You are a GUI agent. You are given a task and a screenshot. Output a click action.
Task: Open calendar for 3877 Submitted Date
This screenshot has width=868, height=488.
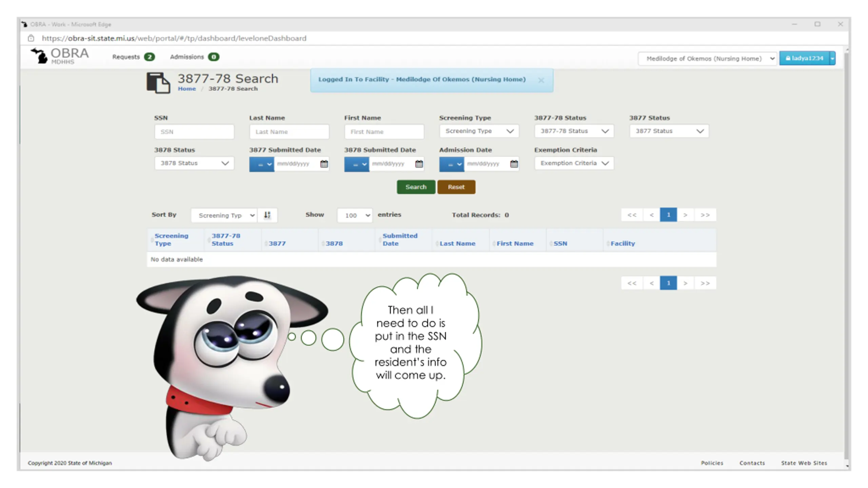click(324, 164)
